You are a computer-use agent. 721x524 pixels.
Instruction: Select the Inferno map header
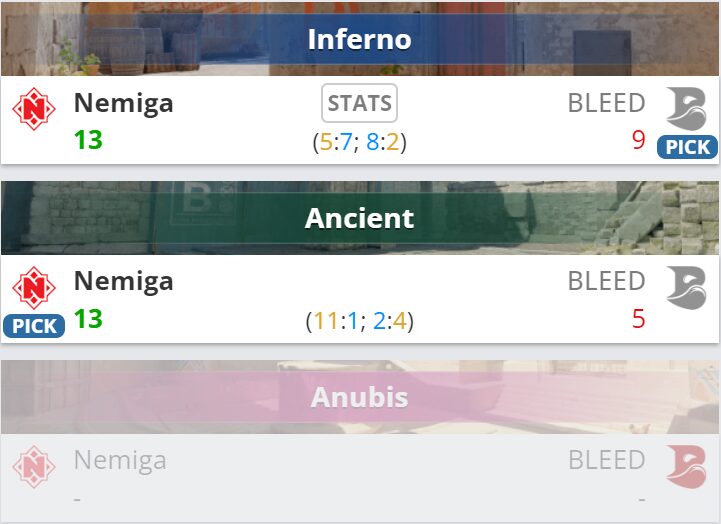[360, 39]
